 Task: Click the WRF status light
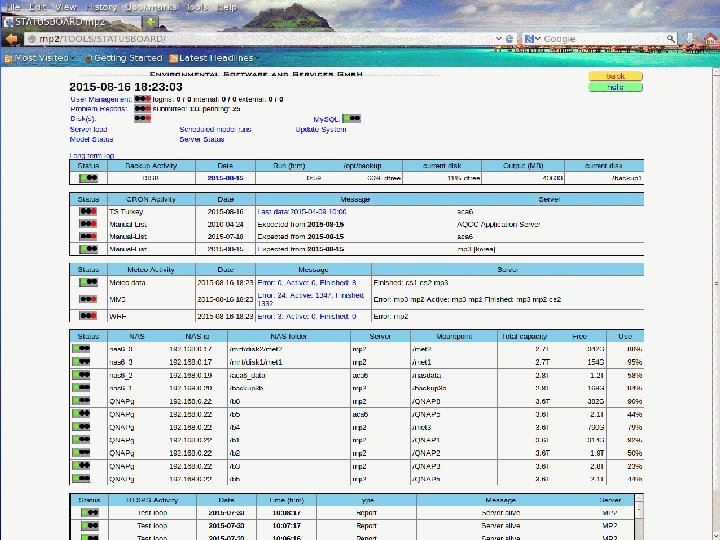tap(88, 315)
